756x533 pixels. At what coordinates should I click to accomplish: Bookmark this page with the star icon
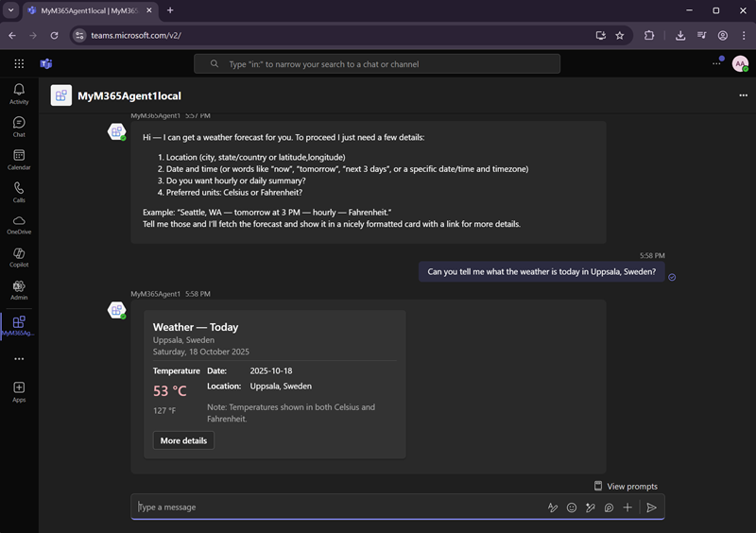point(620,35)
